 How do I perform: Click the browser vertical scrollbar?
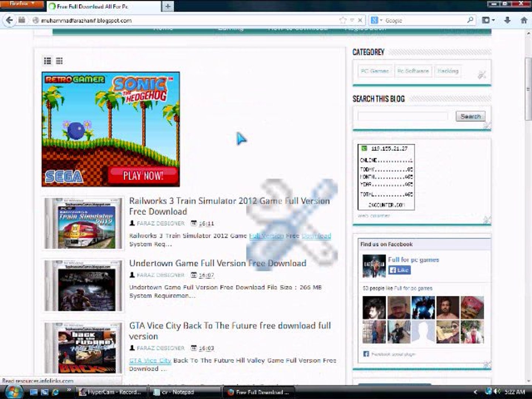click(x=528, y=89)
